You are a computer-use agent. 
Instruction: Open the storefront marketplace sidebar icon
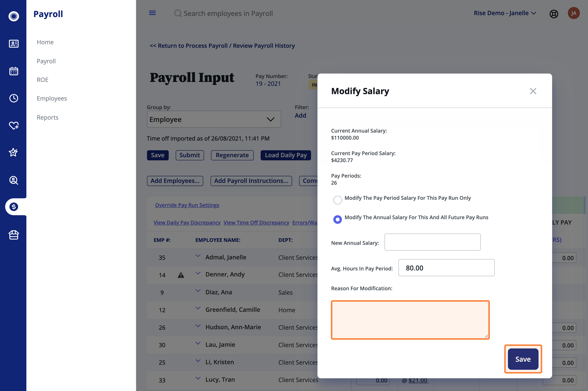point(14,235)
